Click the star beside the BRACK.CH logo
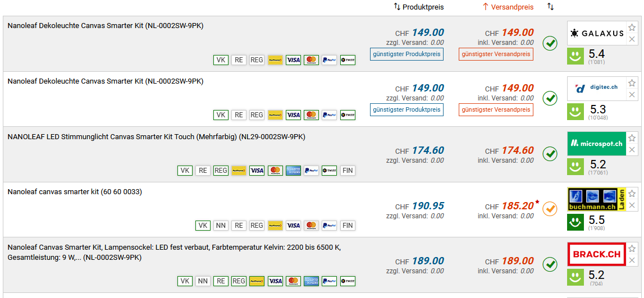 tap(632, 249)
